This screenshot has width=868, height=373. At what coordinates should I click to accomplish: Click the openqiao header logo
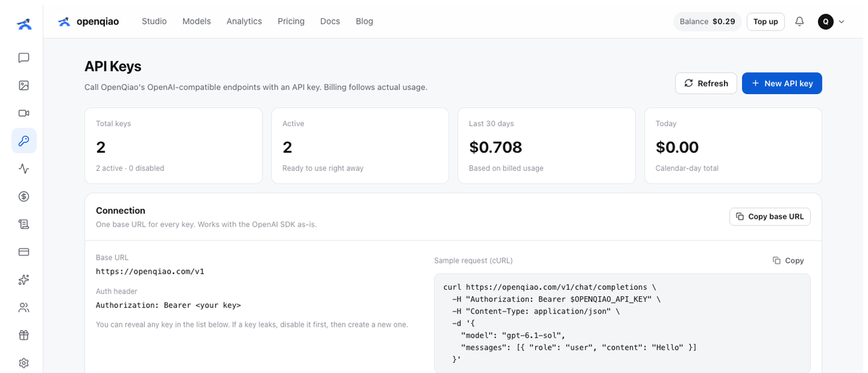pos(88,22)
